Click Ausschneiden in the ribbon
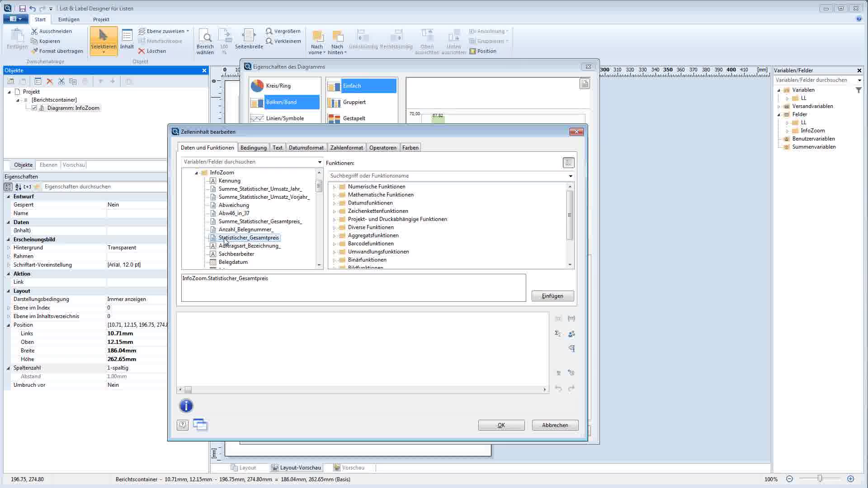Screen dimensions: 868x488 [52, 31]
